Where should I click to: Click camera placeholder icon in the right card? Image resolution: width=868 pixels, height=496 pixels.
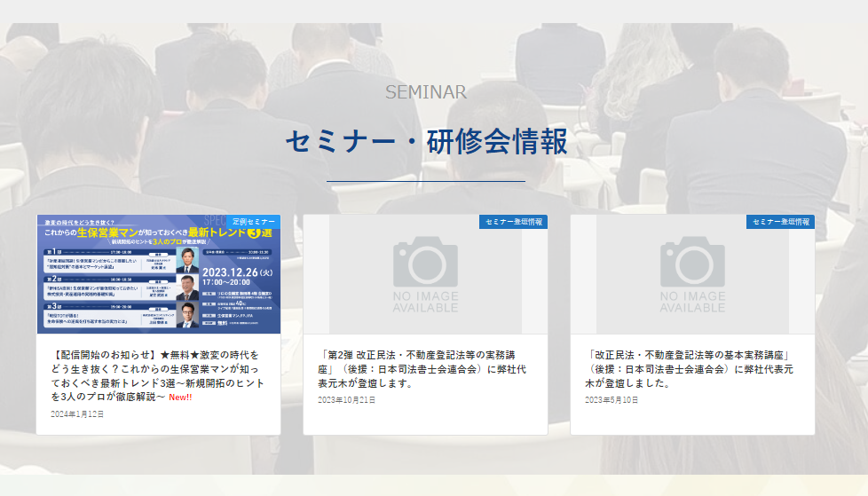point(692,261)
